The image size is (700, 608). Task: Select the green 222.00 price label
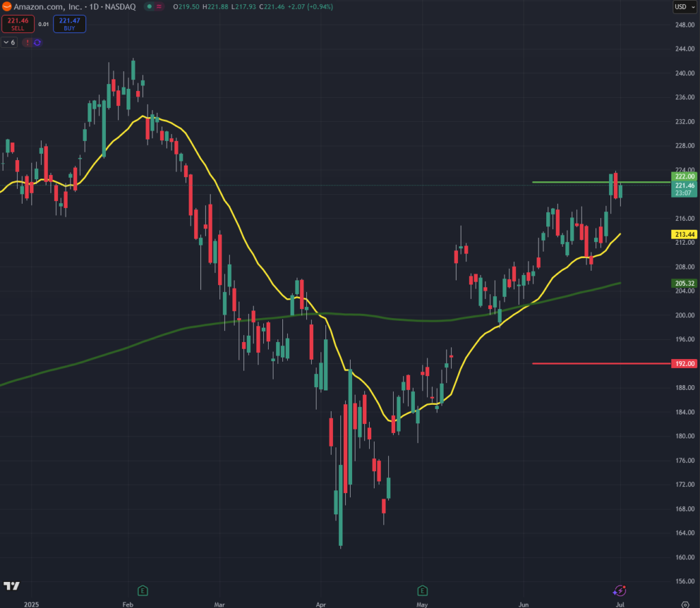coord(684,176)
